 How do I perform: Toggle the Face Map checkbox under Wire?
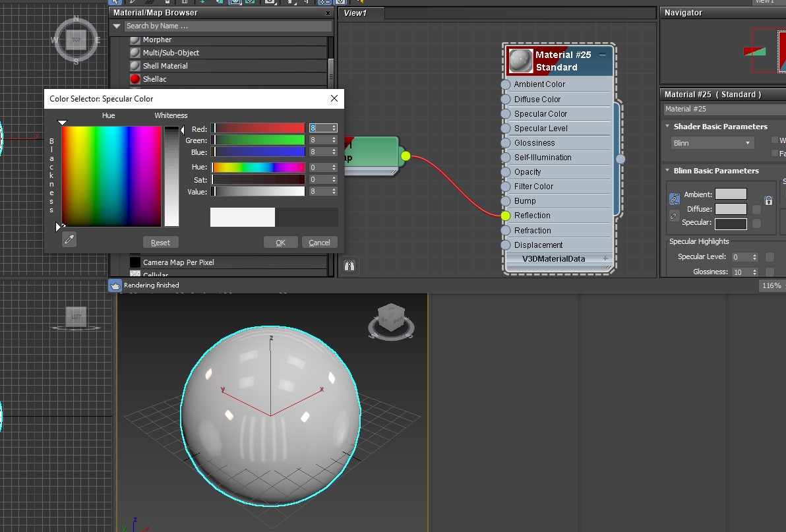click(x=775, y=154)
